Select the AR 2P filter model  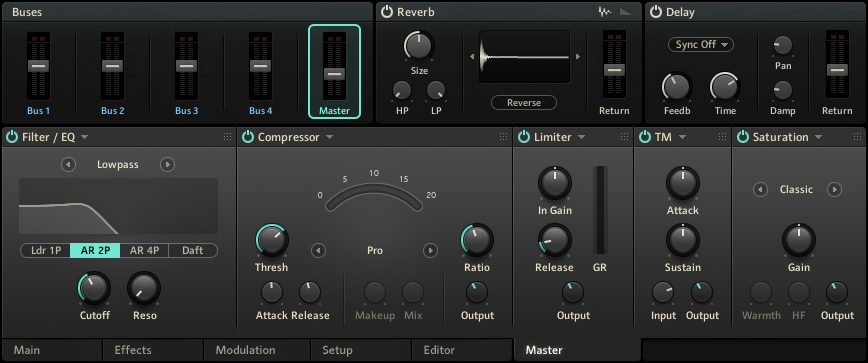tap(95, 251)
